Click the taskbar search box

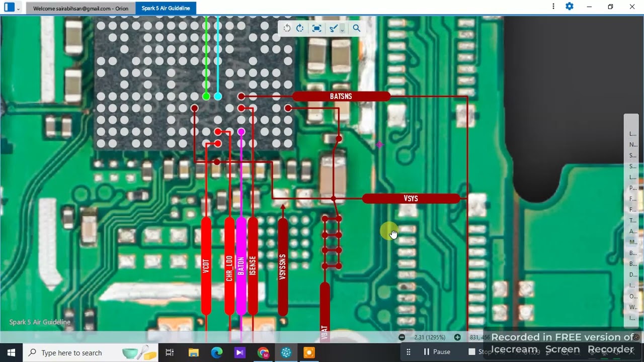pos(91,352)
